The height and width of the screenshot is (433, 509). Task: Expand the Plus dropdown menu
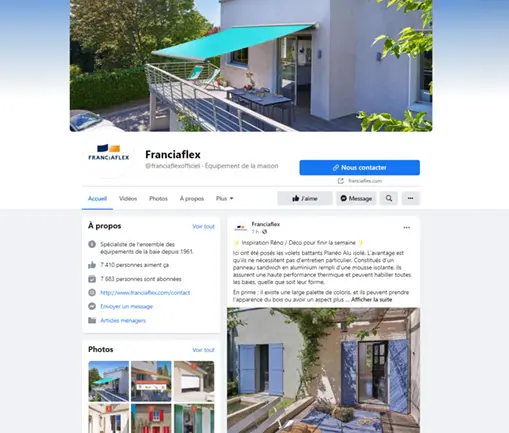(x=224, y=199)
